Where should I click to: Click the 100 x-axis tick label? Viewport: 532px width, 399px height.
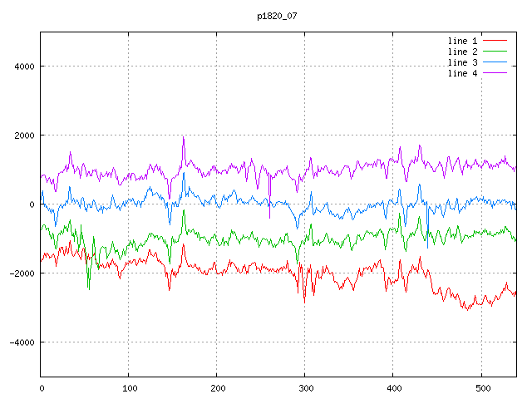(x=129, y=387)
